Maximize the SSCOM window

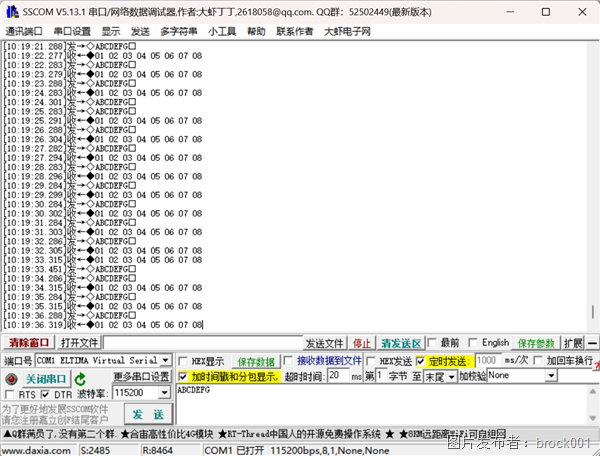(x=546, y=12)
